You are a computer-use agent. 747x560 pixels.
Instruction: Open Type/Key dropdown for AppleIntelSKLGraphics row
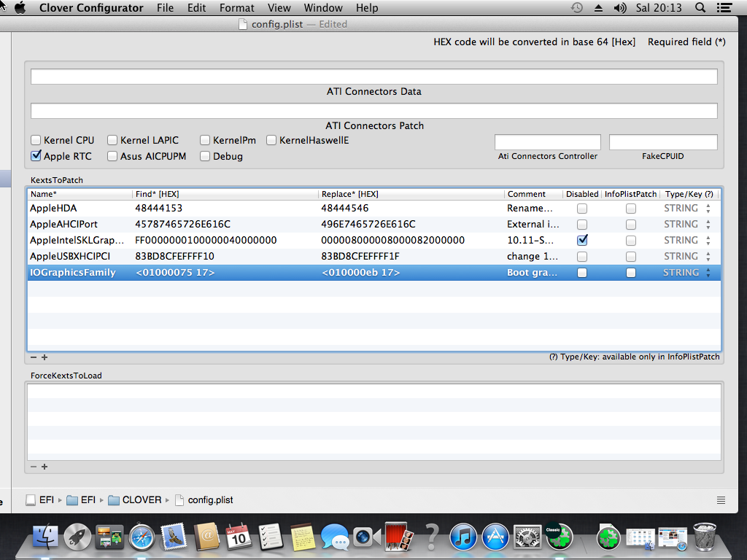point(708,241)
